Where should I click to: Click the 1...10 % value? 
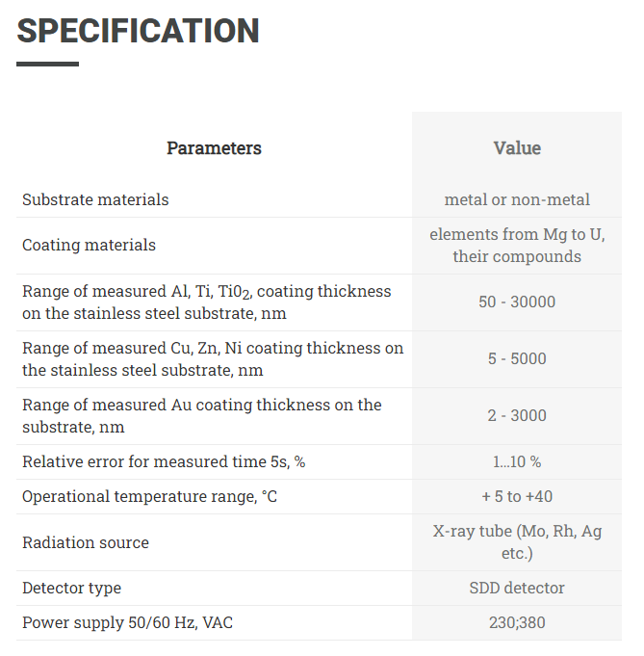click(517, 461)
